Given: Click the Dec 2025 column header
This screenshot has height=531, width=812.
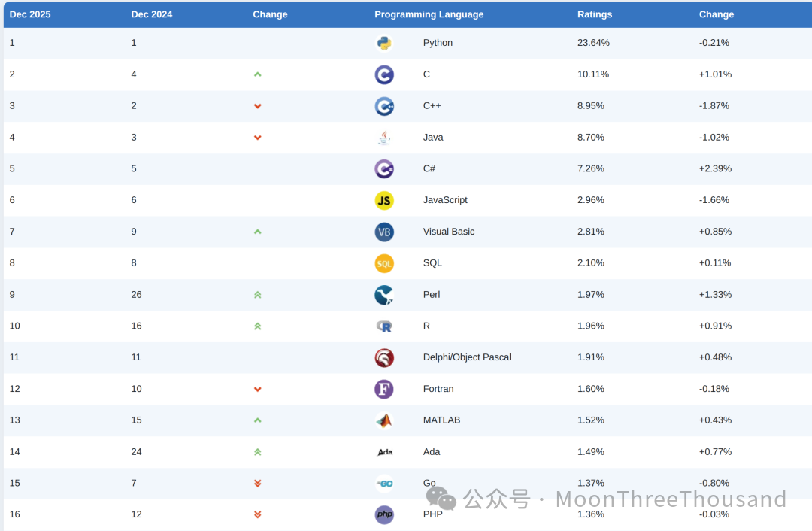Looking at the screenshot, I should [x=30, y=14].
